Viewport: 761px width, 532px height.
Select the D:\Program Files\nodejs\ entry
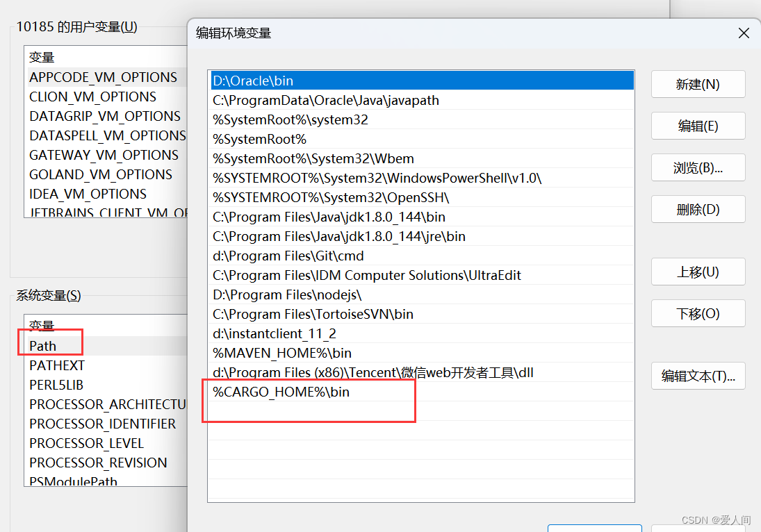[422, 294]
